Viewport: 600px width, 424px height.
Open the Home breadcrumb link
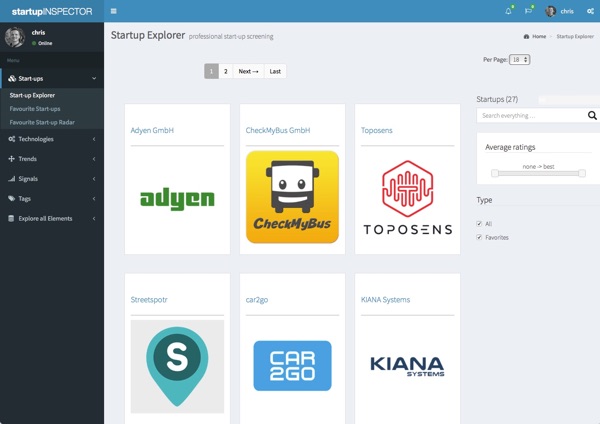539,36
